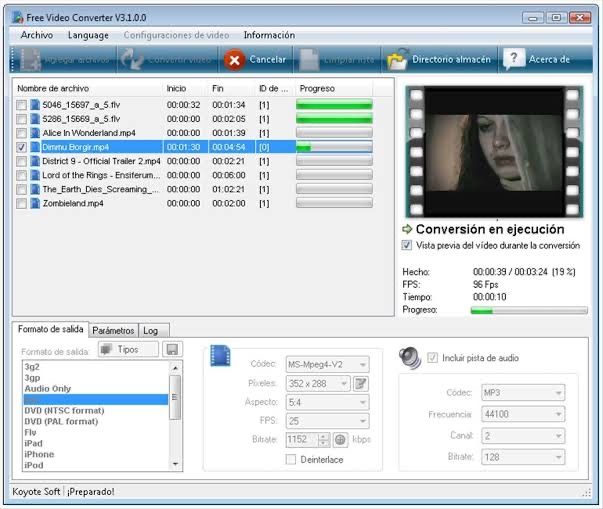Click the Tipos button
Viewport: 603px width, 509px height.
128,350
